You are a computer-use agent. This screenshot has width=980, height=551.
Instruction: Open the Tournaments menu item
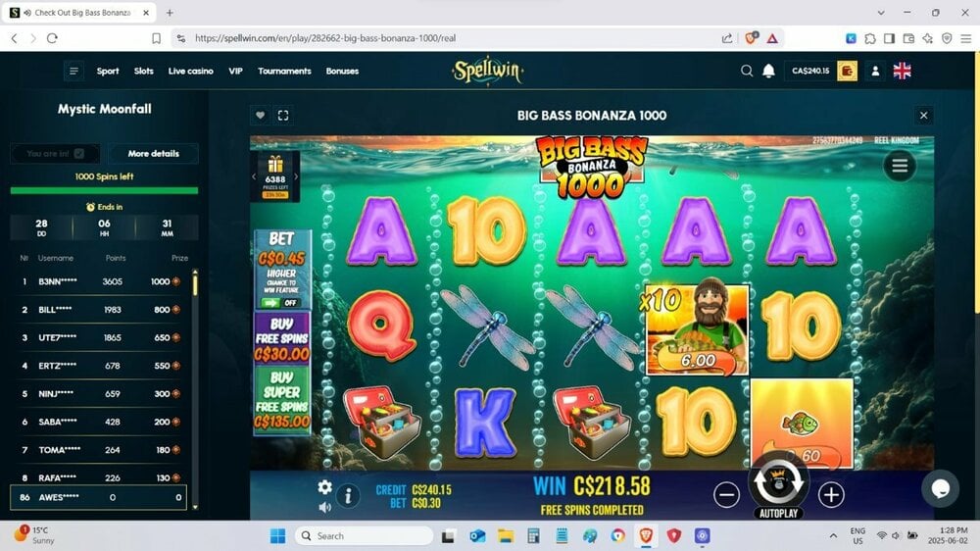[284, 71]
